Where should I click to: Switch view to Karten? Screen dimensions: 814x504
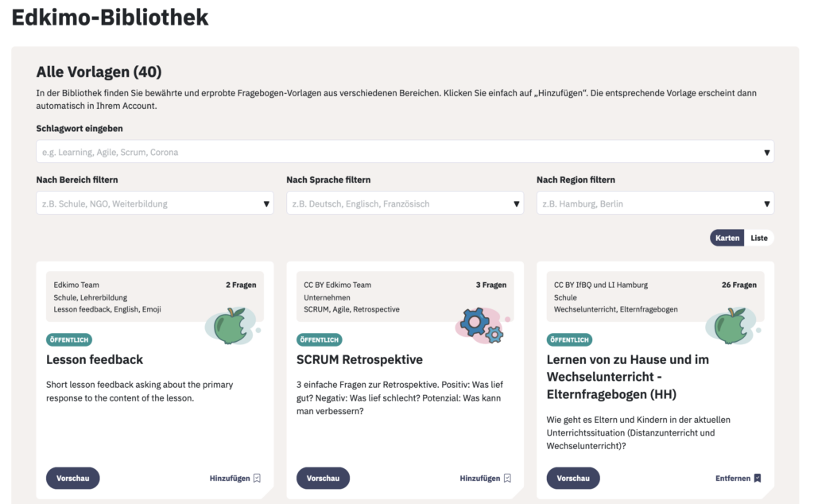727,238
